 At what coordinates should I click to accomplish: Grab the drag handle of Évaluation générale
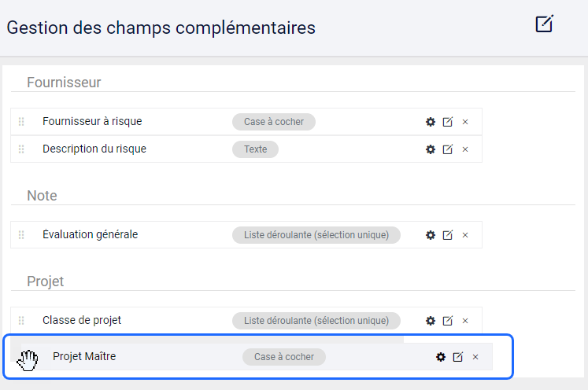(21, 235)
